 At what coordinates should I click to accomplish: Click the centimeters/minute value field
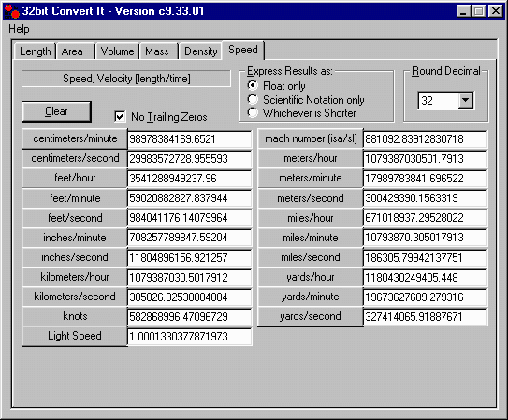tap(190, 139)
